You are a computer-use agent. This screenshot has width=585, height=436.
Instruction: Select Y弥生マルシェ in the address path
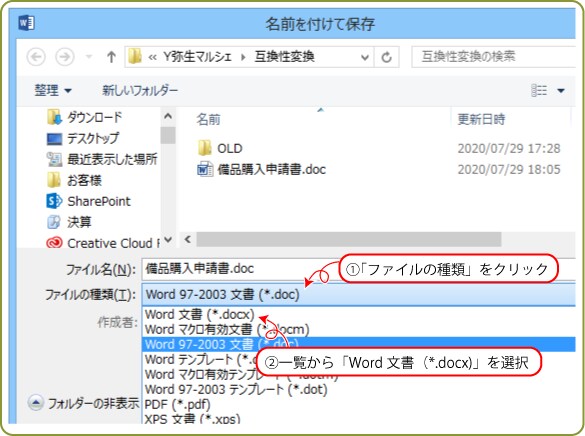[x=197, y=57]
